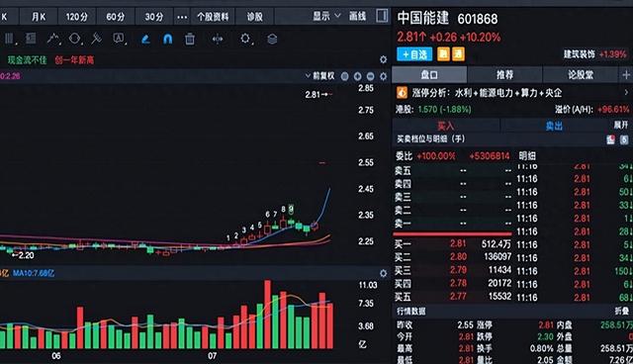Image resolution: width=633 pixels, height=364 pixels.
Task: Select the text annotation tool
Action: point(119,39)
